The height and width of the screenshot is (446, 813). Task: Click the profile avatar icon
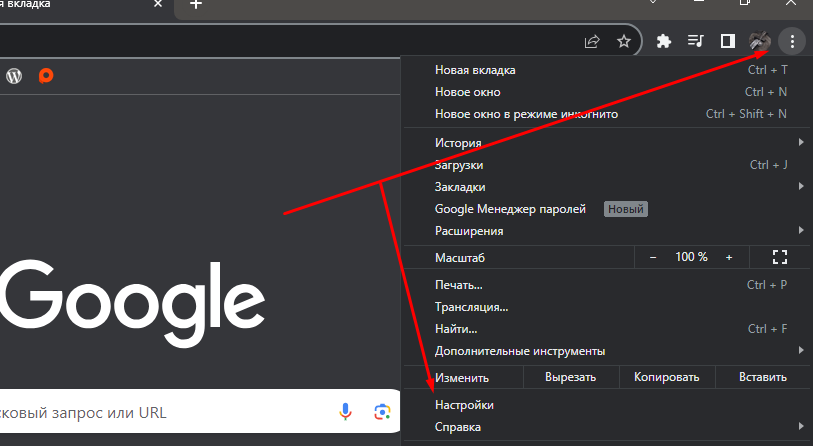[760, 41]
